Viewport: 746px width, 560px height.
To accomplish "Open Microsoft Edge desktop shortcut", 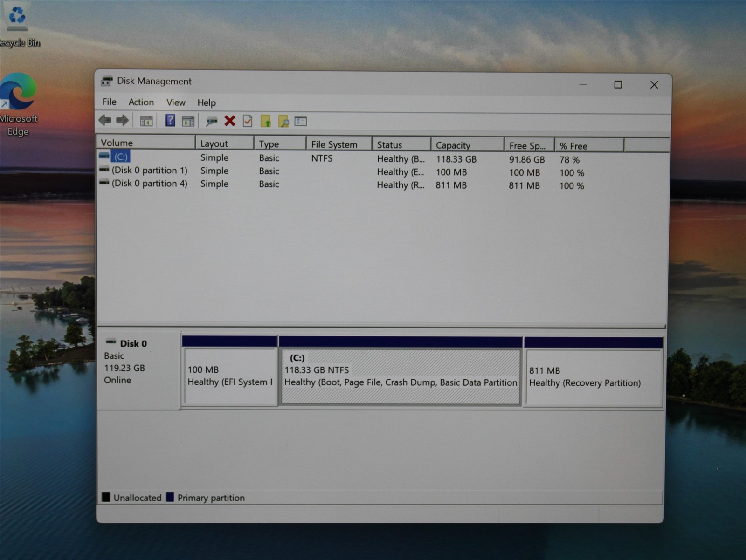I will 18,105.
